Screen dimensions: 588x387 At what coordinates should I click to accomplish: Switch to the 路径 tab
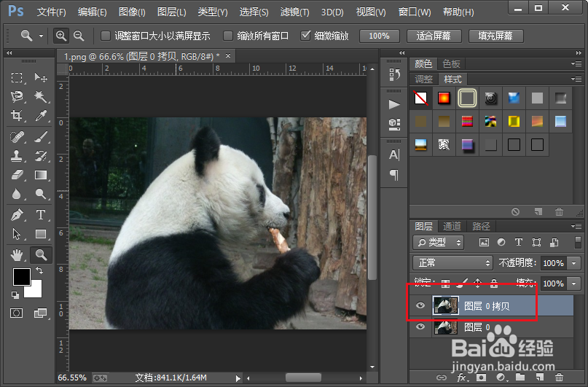coord(481,226)
